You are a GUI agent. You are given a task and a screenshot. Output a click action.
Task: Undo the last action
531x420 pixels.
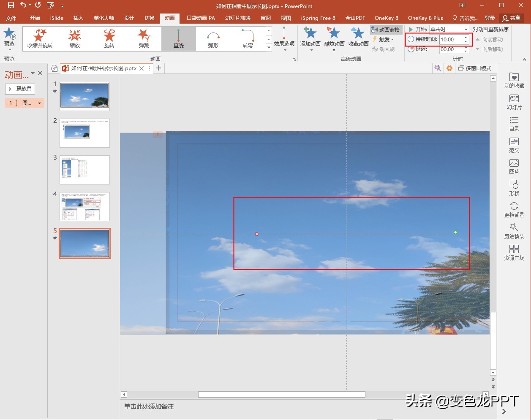(23, 5)
